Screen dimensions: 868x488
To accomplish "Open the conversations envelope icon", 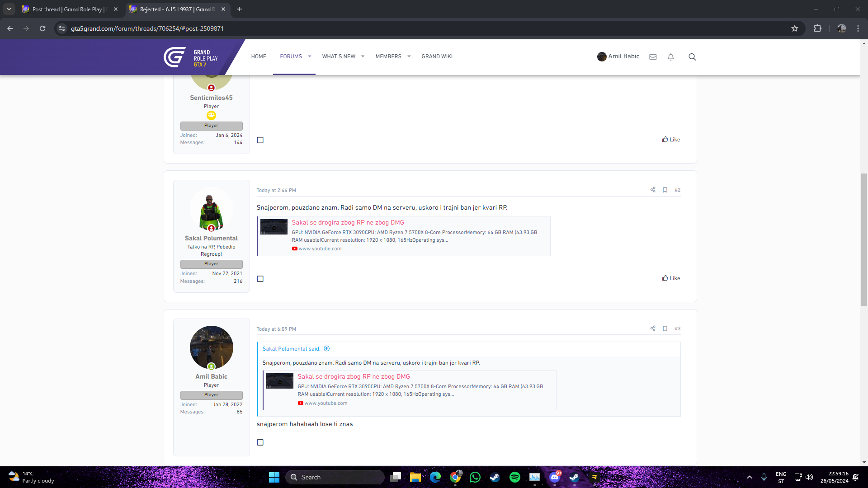I will coord(653,57).
